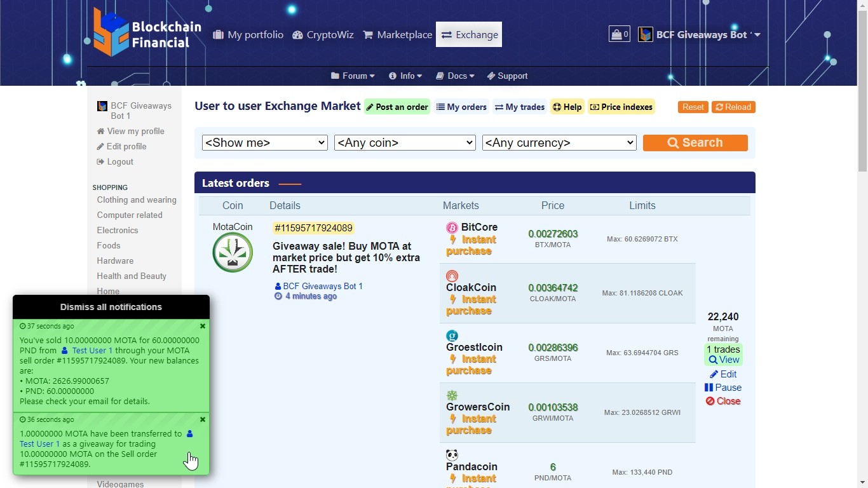Screen dimensions: 868x488
Task: Click the Groestlcoin market icon
Action: coord(452,335)
